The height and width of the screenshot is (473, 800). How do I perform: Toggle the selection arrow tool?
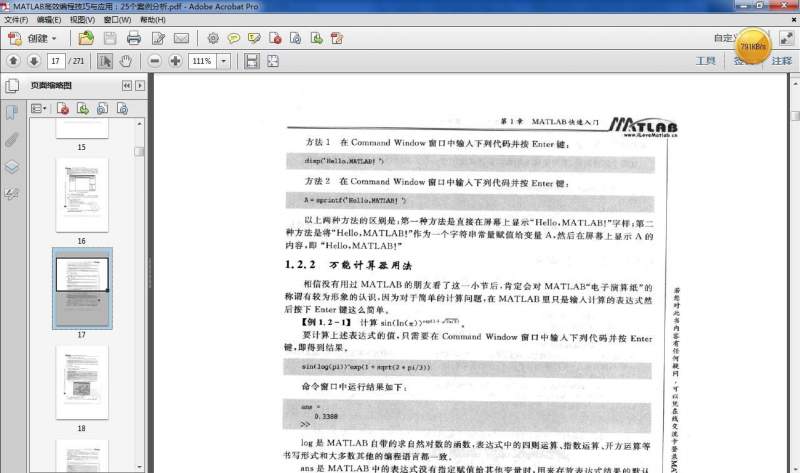click(105, 61)
